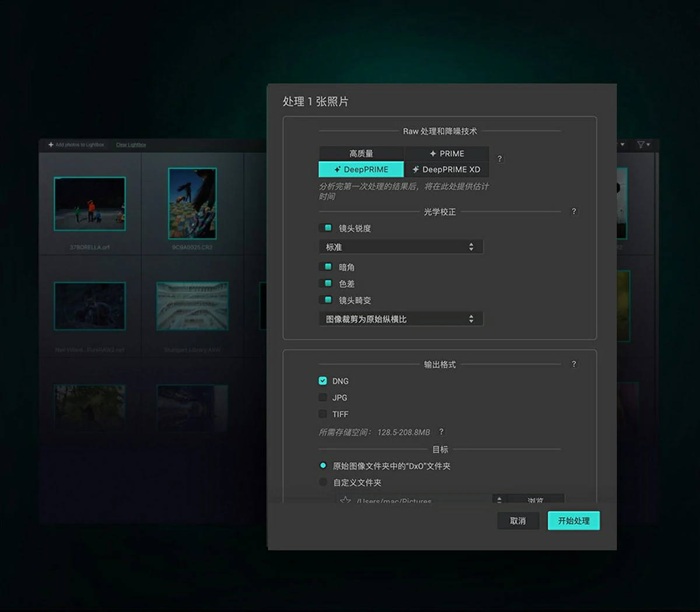Select the 37BORELLA.orf thumbnail
Screen dimensions: 700x612
point(90,204)
